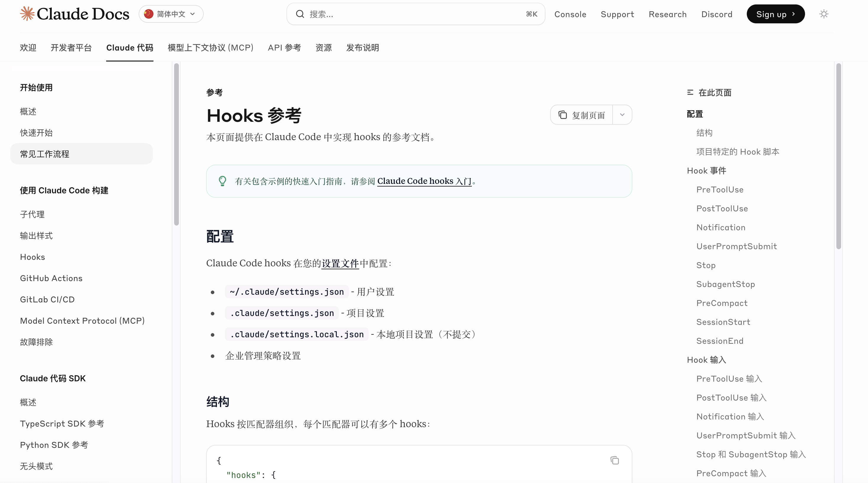Screen dimensions: 868x483
Task: Click the lightbulb tip icon
Action: [x=222, y=181]
